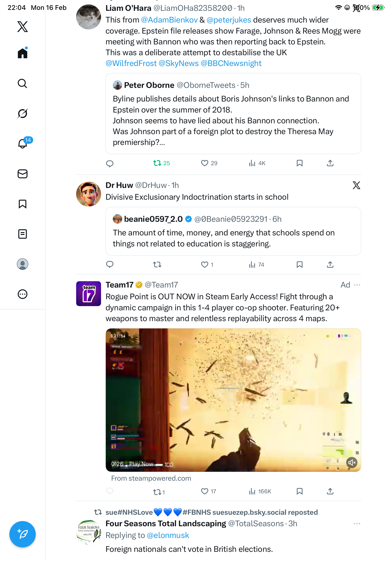Open the @AdamBienkov mention link

point(169,20)
